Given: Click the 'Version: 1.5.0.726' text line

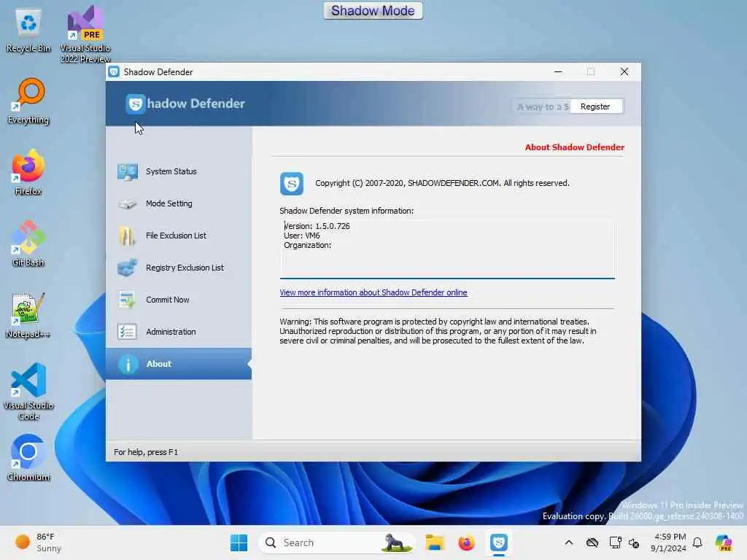Looking at the screenshot, I should (317, 226).
